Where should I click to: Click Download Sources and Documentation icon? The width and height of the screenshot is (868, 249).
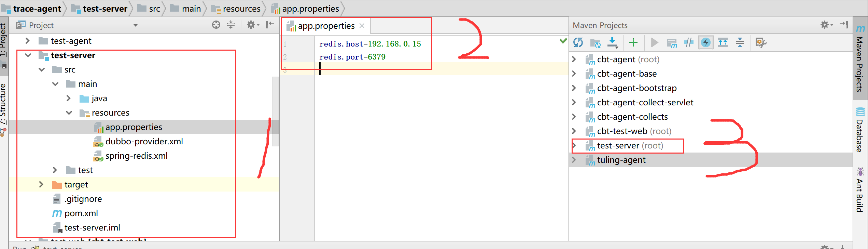(613, 43)
